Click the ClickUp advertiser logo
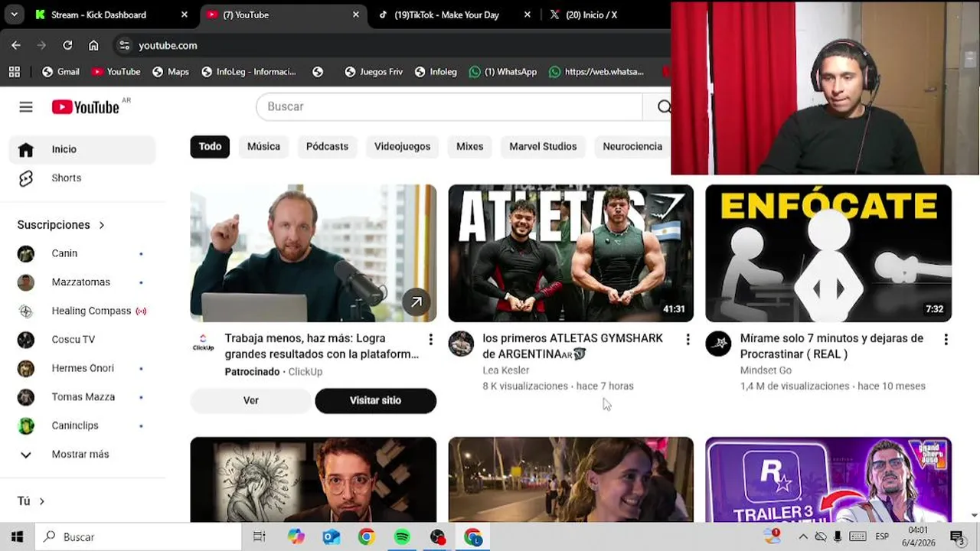Screen dimensions: 980x551 (x=203, y=343)
